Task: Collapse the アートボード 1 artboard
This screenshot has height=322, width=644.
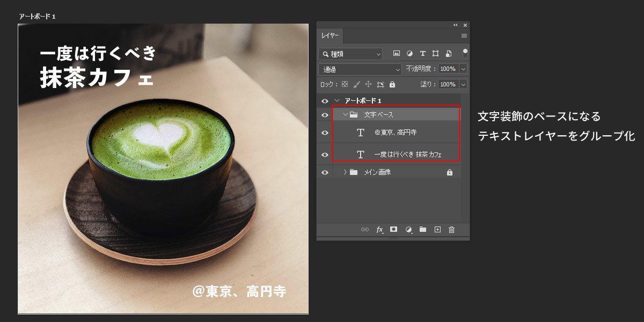Action: pyautogui.click(x=337, y=101)
